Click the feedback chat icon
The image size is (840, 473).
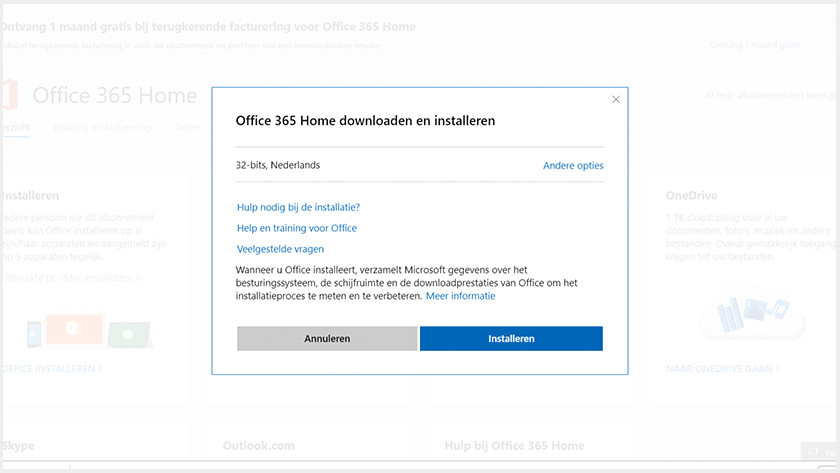pos(813,451)
